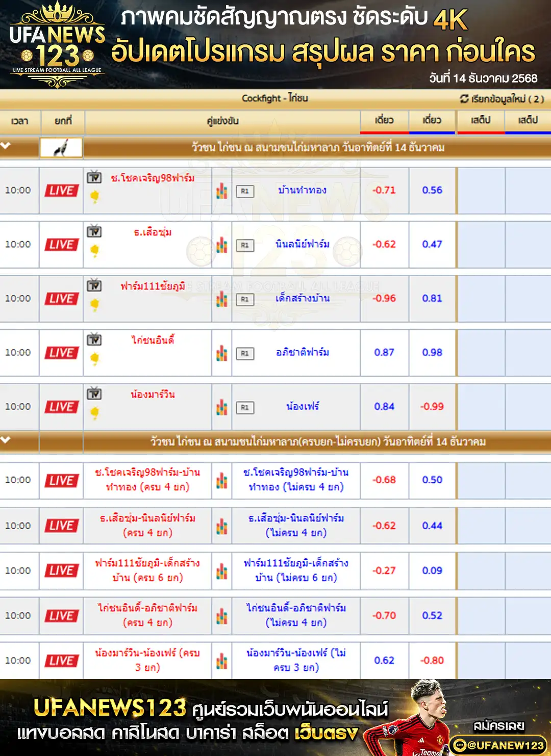Click the R1 round badge beside น้องเฟร์
Image resolution: width=551 pixels, height=756 pixels.
pyautogui.click(x=245, y=407)
